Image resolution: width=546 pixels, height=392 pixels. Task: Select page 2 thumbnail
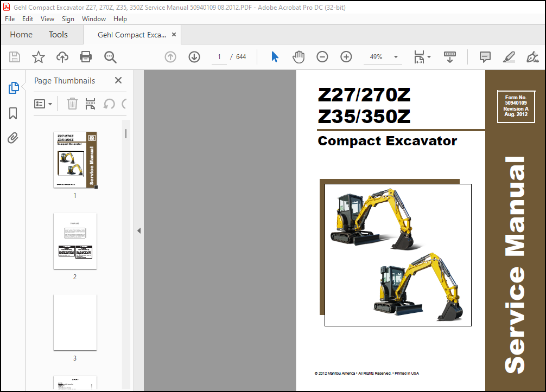coord(75,241)
